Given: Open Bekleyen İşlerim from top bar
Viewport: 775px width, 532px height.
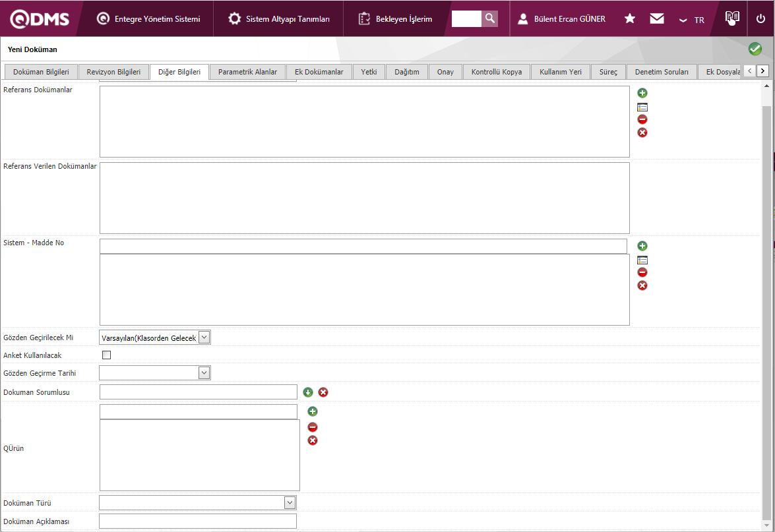Looking at the screenshot, I should (396, 19).
